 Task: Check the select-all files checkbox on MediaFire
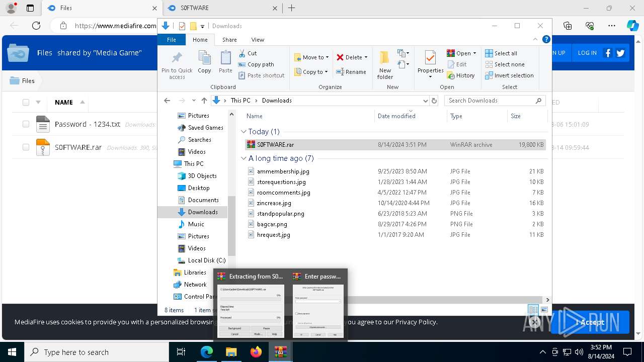click(26, 102)
